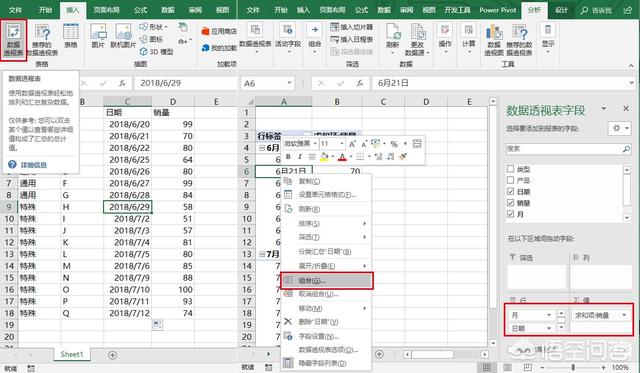Click the 图片 picture icon
Viewport: 640px width, 373px height.
point(98,36)
